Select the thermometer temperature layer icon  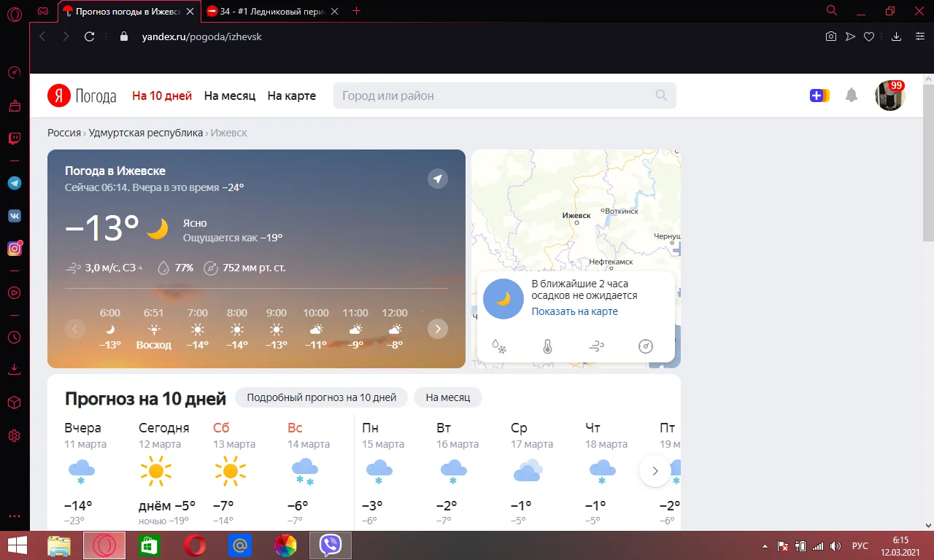pyautogui.click(x=547, y=346)
